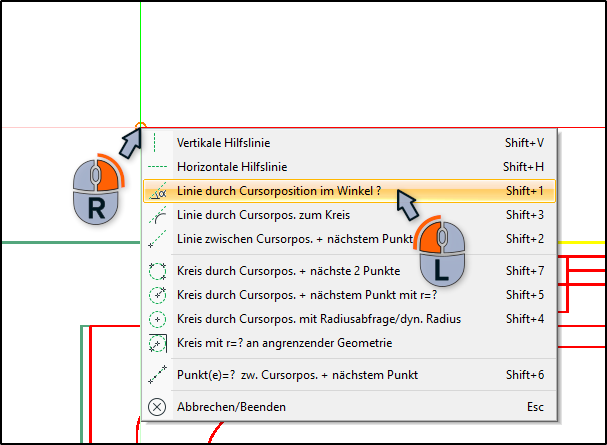Click the angle line icon
This screenshot has width=607, height=445.
[x=158, y=191]
